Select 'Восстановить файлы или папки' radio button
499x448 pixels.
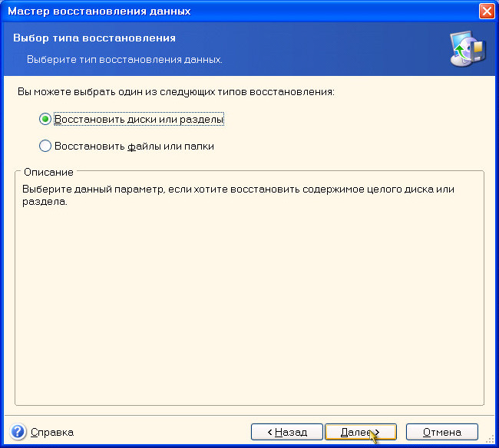coord(45,146)
